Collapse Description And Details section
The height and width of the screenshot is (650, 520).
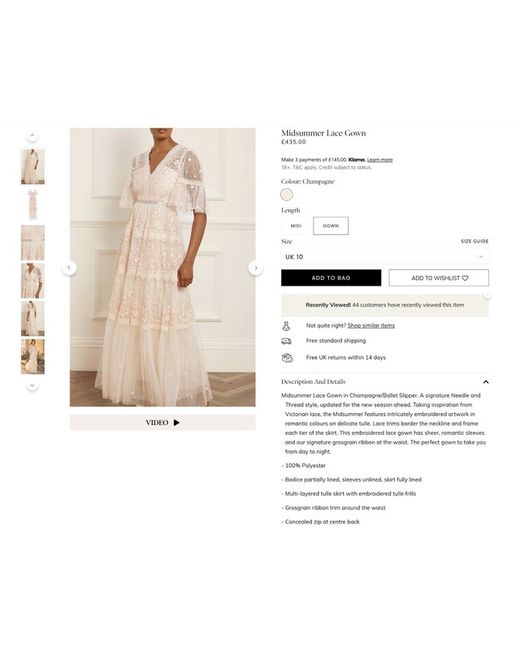(486, 382)
